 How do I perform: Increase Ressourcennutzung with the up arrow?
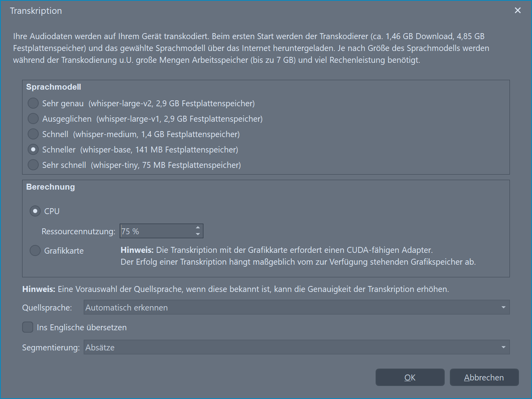198,228
